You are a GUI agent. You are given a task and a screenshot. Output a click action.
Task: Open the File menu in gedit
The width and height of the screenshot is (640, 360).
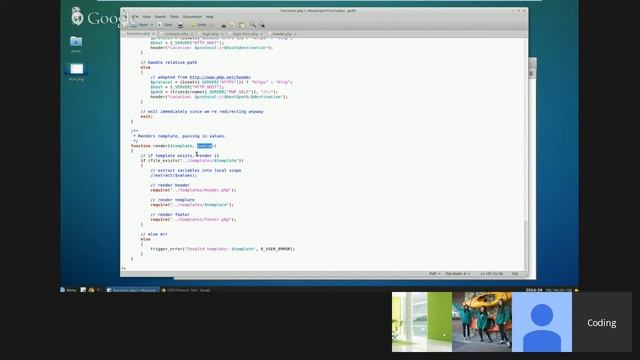coord(125,17)
